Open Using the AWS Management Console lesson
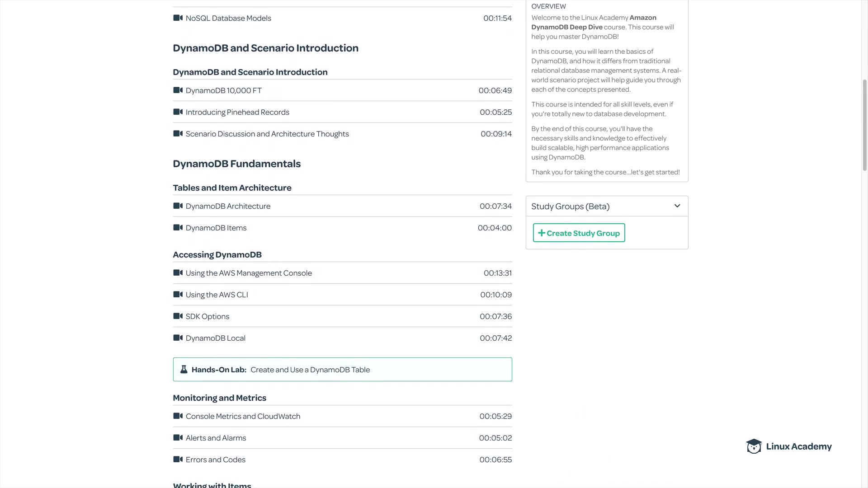The image size is (868, 488). [x=248, y=273]
